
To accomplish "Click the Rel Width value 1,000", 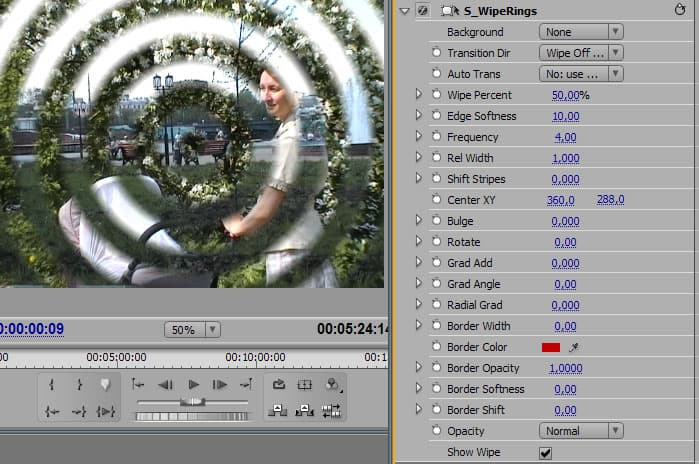I will pyautogui.click(x=566, y=158).
